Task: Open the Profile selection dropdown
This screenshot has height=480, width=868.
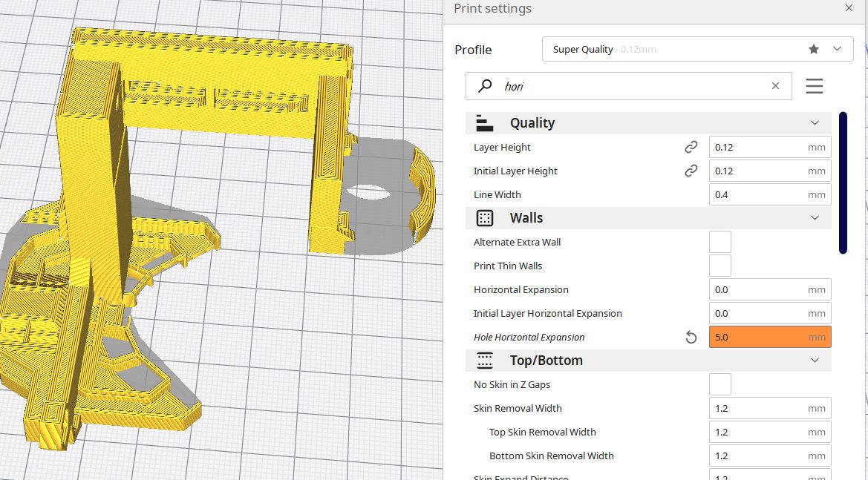Action: click(837, 48)
